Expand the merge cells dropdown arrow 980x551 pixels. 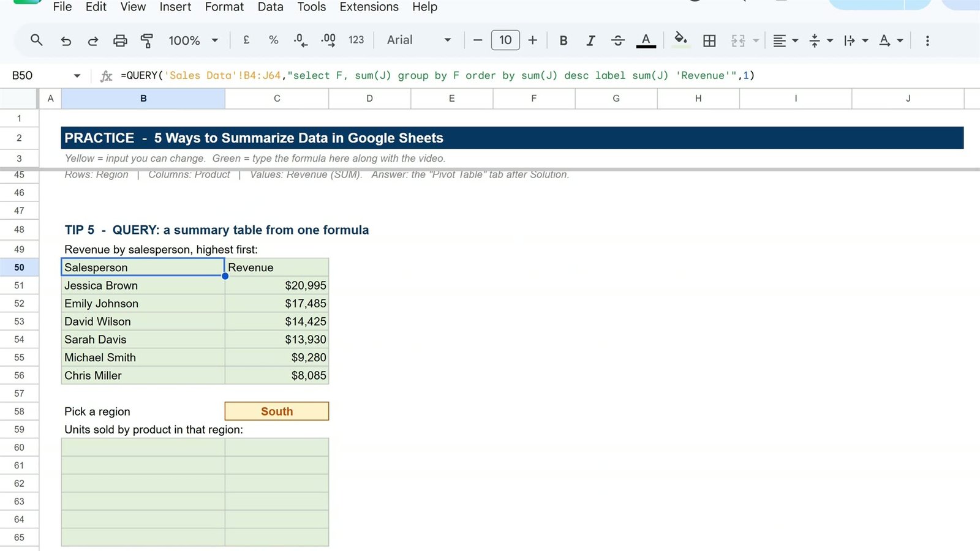pos(756,40)
